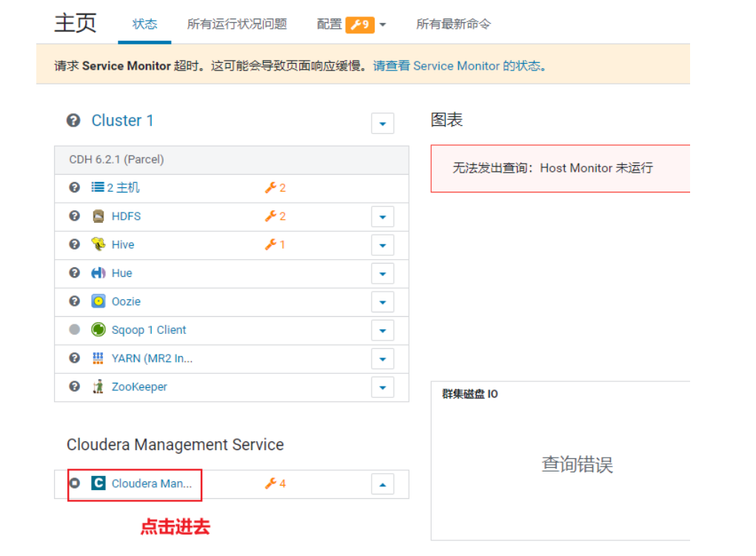Open the Hue service link
The image size is (756, 556).
pyautogui.click(x=122, y=273)
